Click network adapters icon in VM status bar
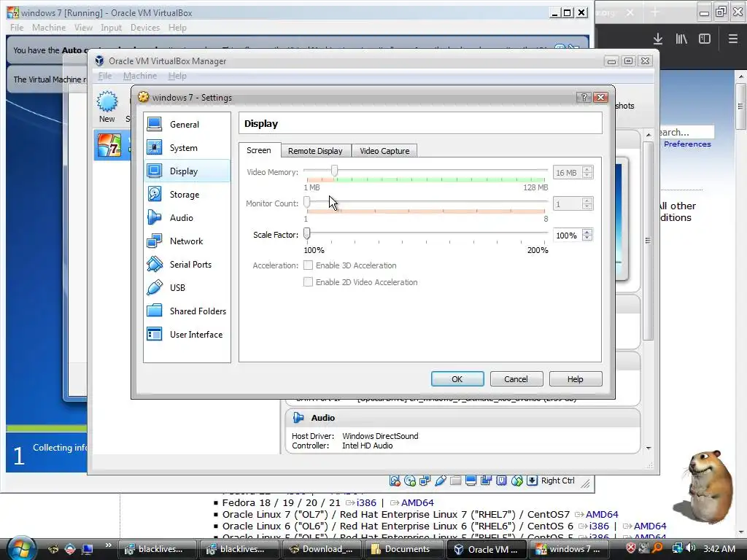This screenshot has width=747, height=560. (x=425, y=481)
